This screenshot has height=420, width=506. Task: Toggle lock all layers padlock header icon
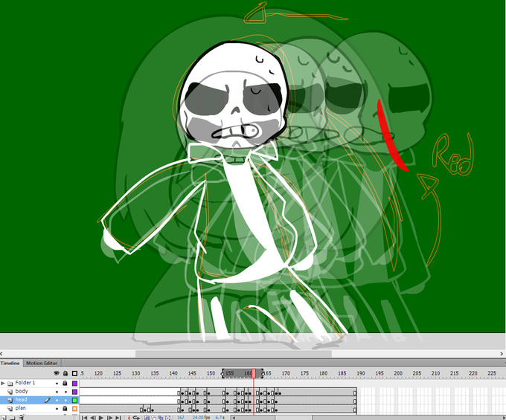click(65, 373)
